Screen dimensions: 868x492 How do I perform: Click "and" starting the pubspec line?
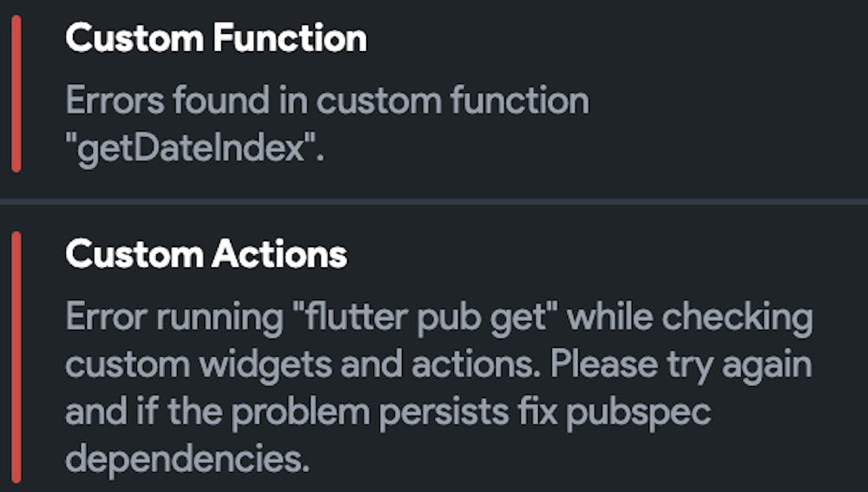point(89,411)
